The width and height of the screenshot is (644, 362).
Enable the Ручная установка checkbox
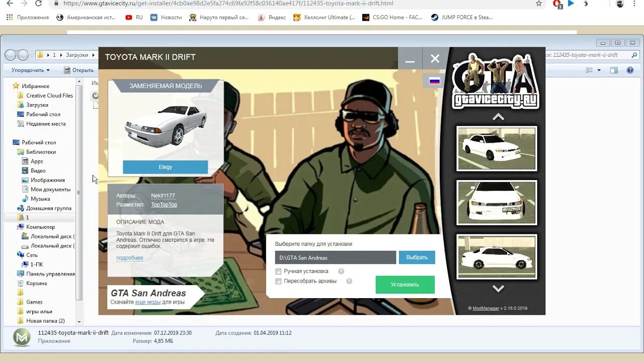point(278,271)
